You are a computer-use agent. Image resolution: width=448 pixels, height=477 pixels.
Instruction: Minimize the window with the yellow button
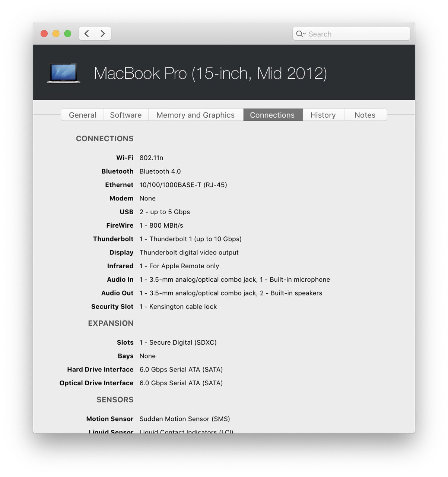coord(56,34)
